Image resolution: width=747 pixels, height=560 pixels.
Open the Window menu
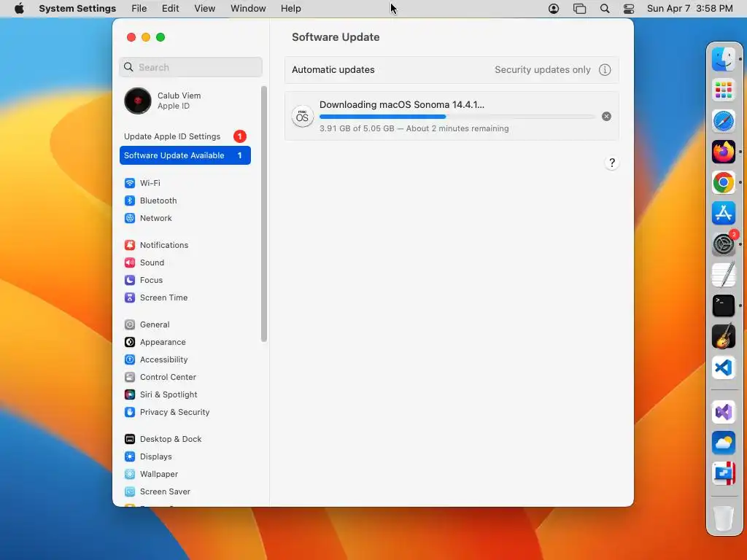click(x=248, y=9)
